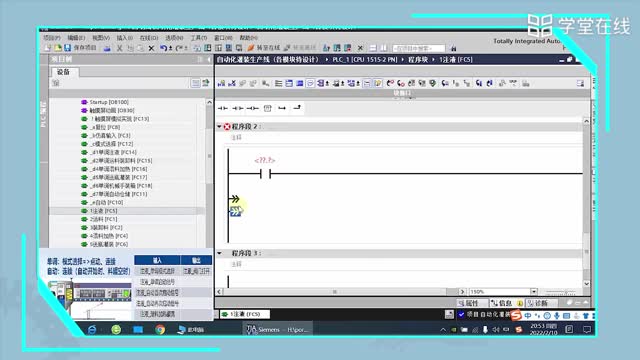Select 触摸屏 [OB30] block in tree
Viewport: 640px width, 360px height.
[x=108, y=110]
